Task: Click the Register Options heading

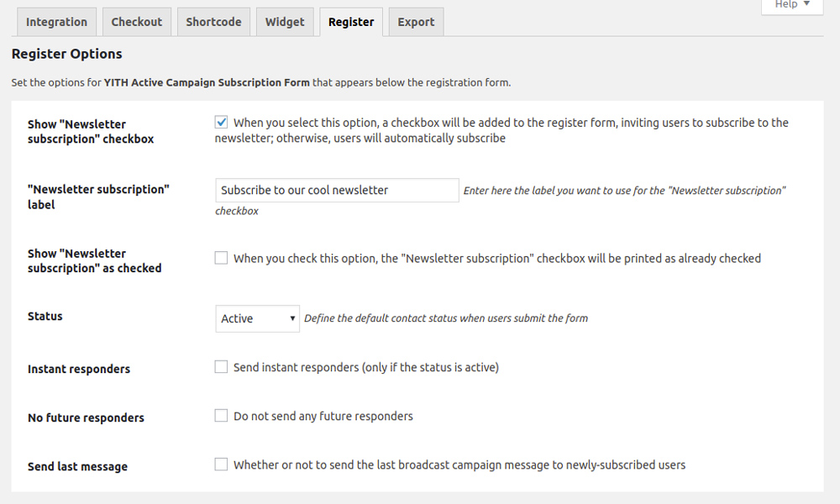Action: coord(67,54)
